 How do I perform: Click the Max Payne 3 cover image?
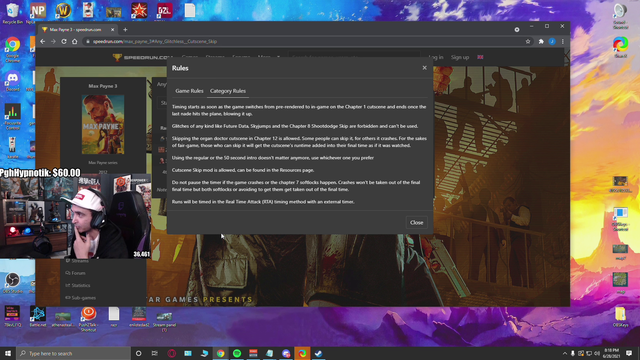[x=103, y=124]
